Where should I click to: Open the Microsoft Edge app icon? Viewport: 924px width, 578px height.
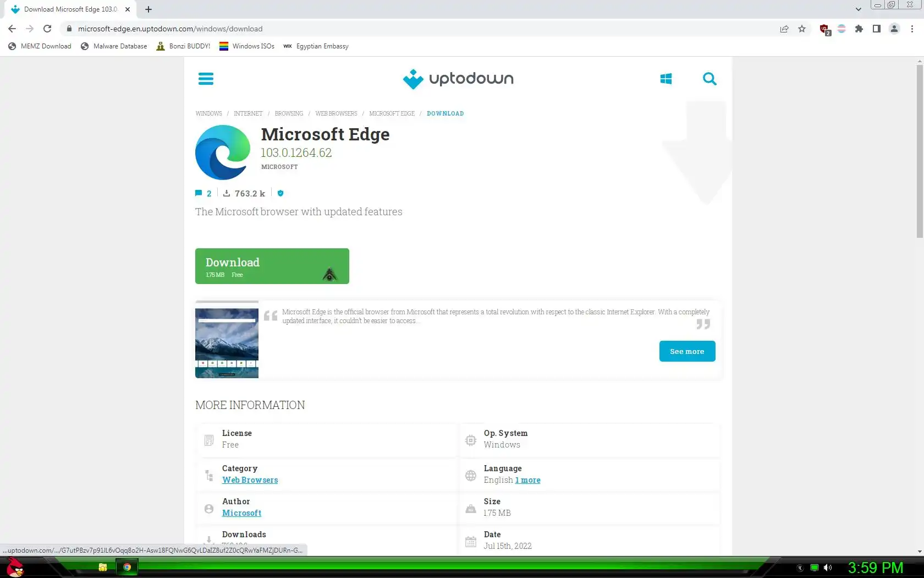click(x=223, y=152)
